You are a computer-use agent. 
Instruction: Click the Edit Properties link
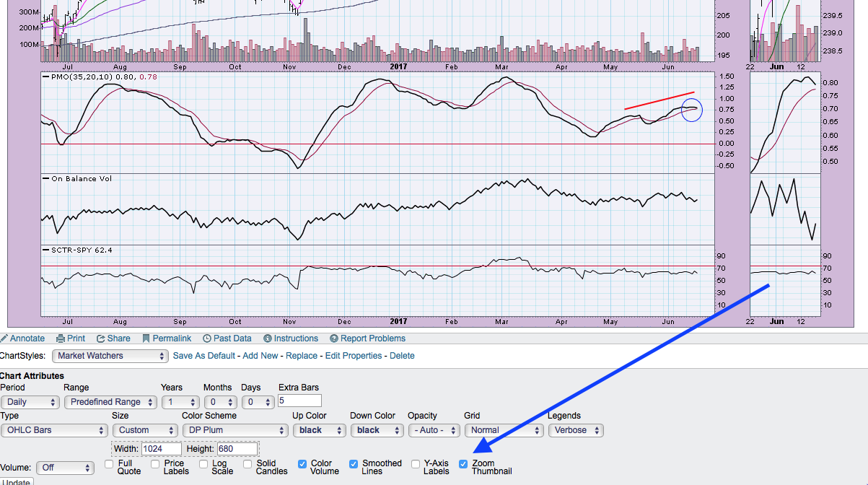tap(353, 356)
